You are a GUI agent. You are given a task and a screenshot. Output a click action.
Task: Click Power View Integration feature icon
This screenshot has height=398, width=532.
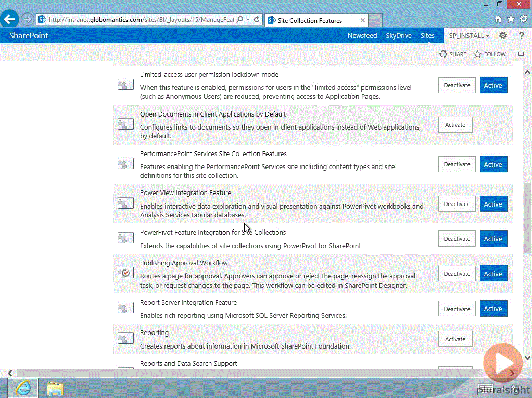click(x=125, y=203)
